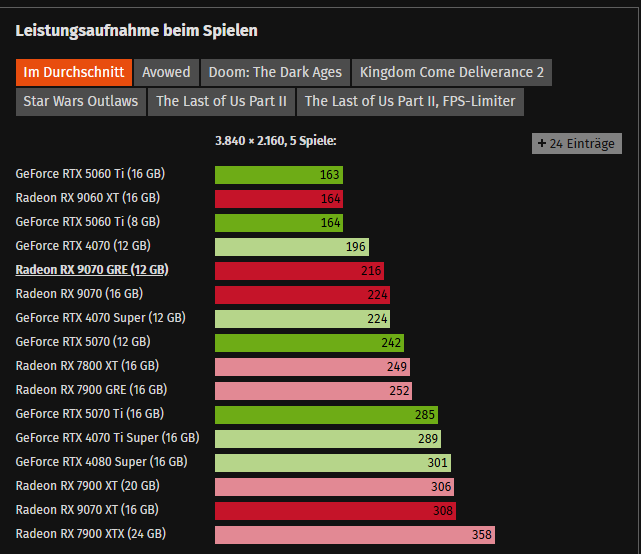641x554 pixels.
Task: Click the Leistungsaufnahme beim Spielen heading
Action: (x=137, y=31)
